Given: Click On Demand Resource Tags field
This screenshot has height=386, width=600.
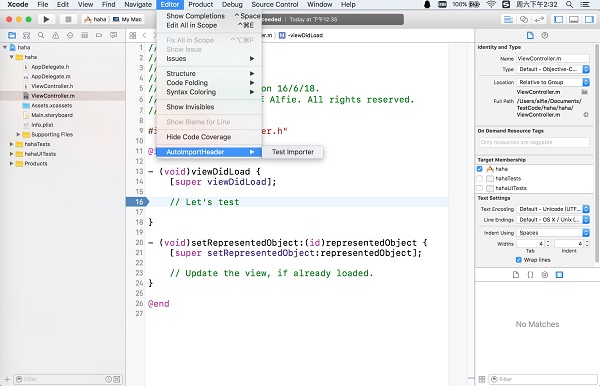Looking at the screenshot, I should 534,142.
